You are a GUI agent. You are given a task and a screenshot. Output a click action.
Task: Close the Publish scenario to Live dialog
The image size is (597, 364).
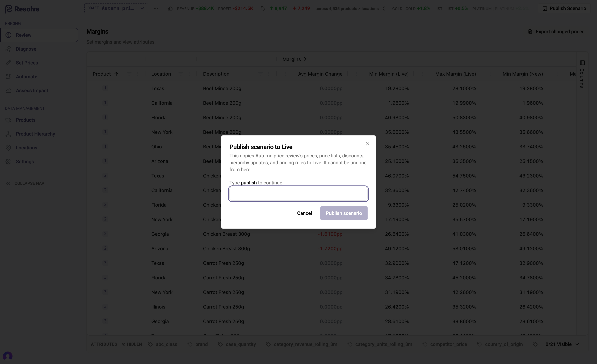[x=367, y=144]
